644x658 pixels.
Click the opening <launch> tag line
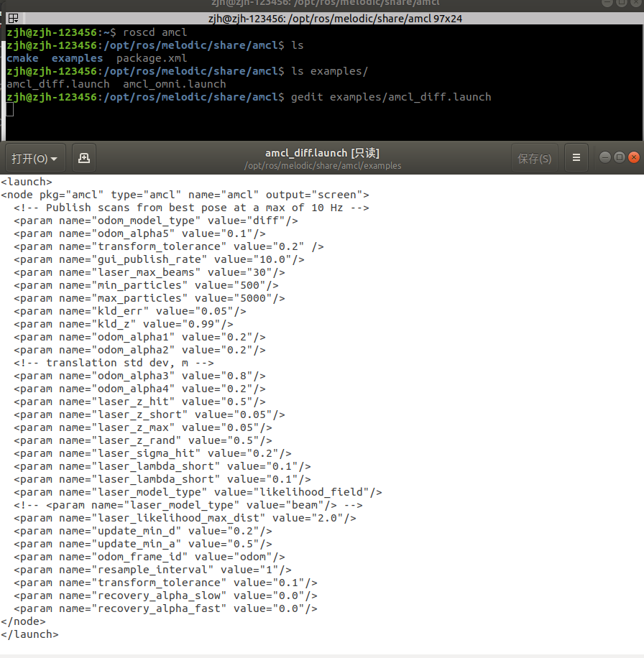coord(27,182)
